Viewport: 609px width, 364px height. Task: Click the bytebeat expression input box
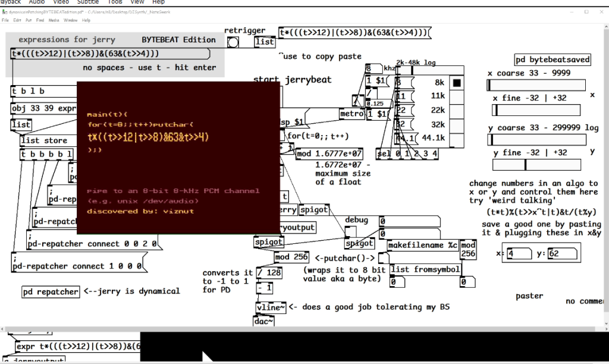110,54
